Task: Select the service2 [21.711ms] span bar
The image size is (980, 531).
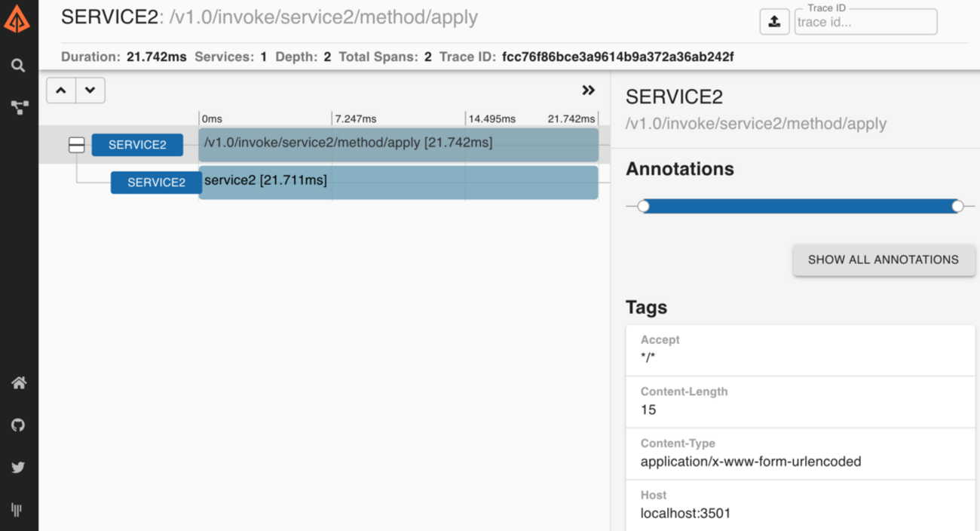Action: tap(399, 183)
